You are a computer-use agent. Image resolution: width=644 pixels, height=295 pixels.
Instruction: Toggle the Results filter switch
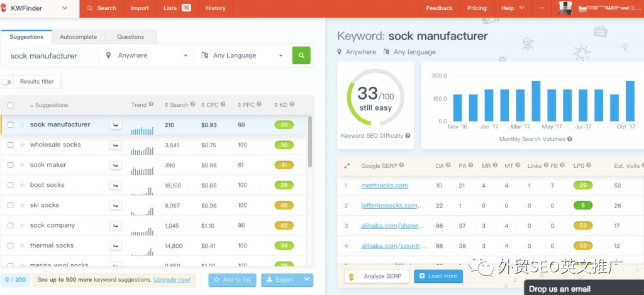[x=6, y=82]
